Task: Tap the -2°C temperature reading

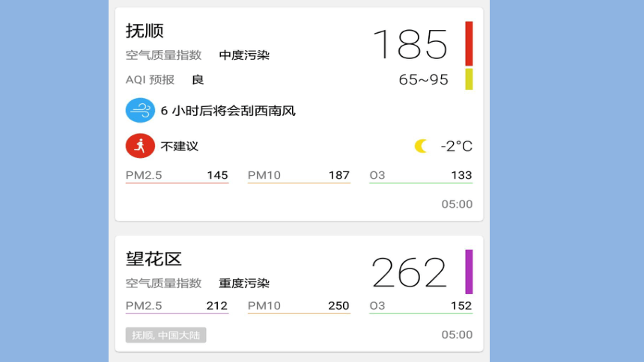Action: click(x=456, y=146)
